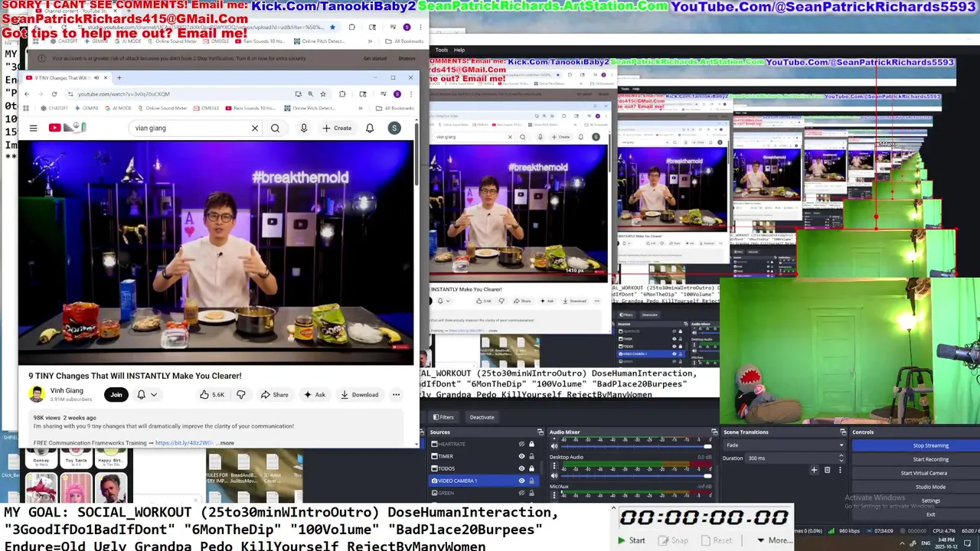This screenshot has width=980, height=551.
Task: Open the OBS Tools menu
Action: 442,50
